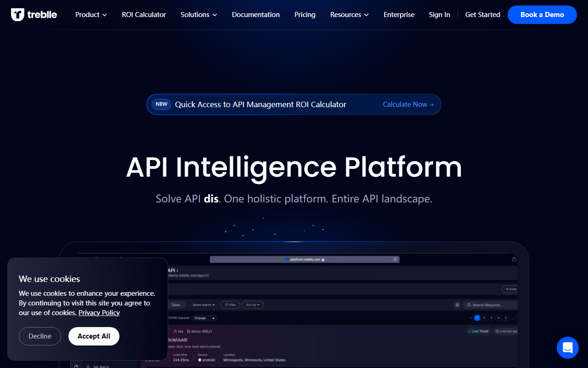588x368 pixels.
Task: Open the chat widget bubble
Action: 568,348
